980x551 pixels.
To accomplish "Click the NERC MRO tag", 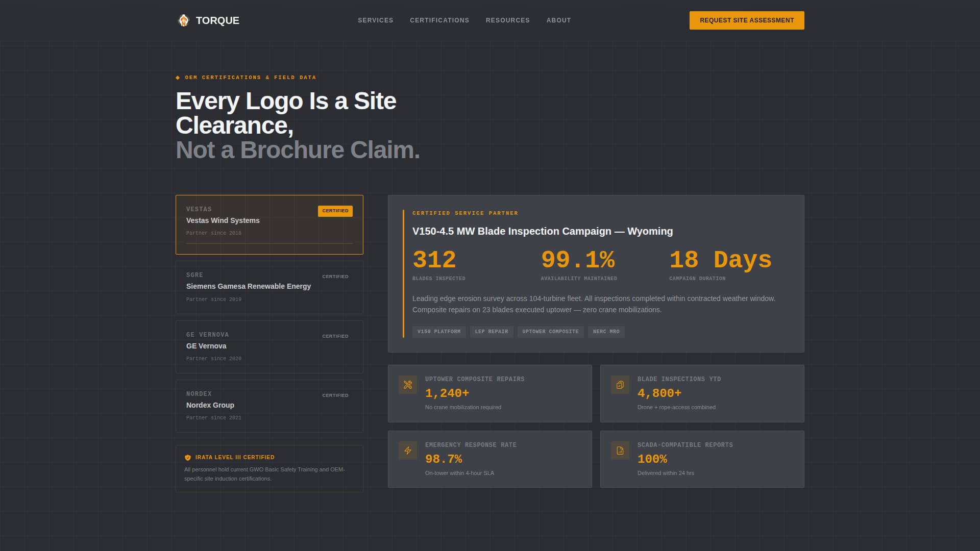I will [606, 332].
